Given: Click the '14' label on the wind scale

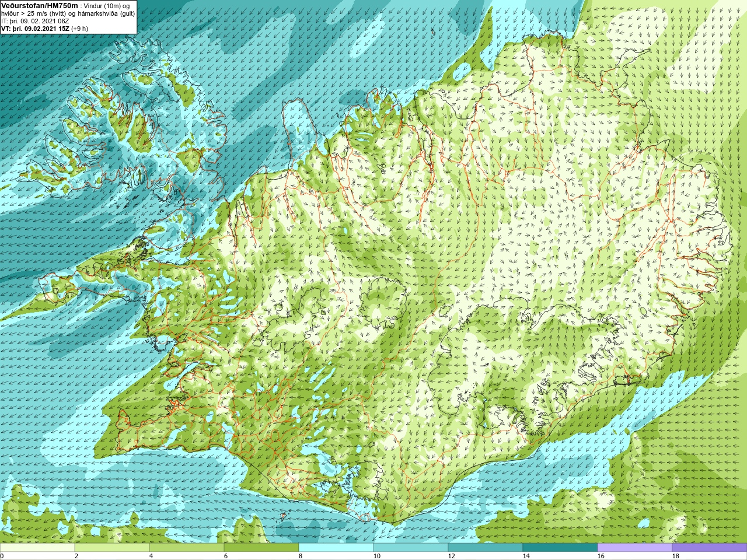Looking at the screenshot, I should (526, 556).
